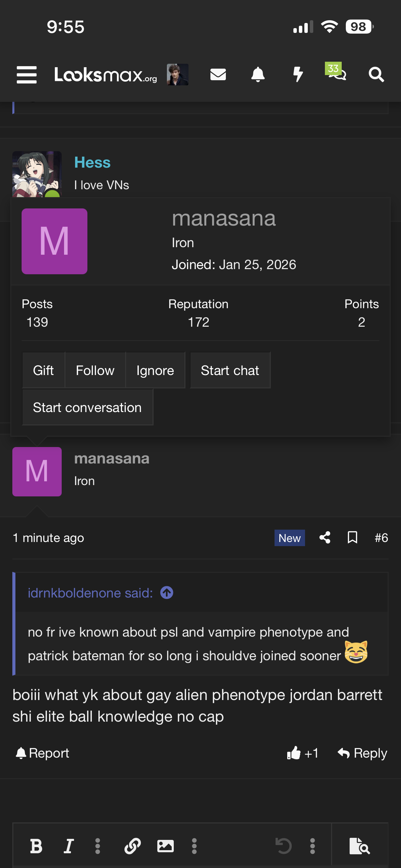Insert image using editor image icon

coord(165,846)
